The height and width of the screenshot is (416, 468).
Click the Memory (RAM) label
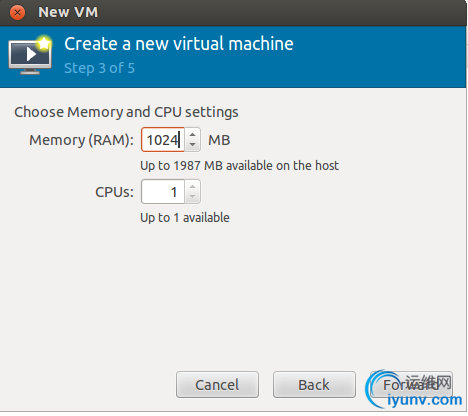coord(81,140)
